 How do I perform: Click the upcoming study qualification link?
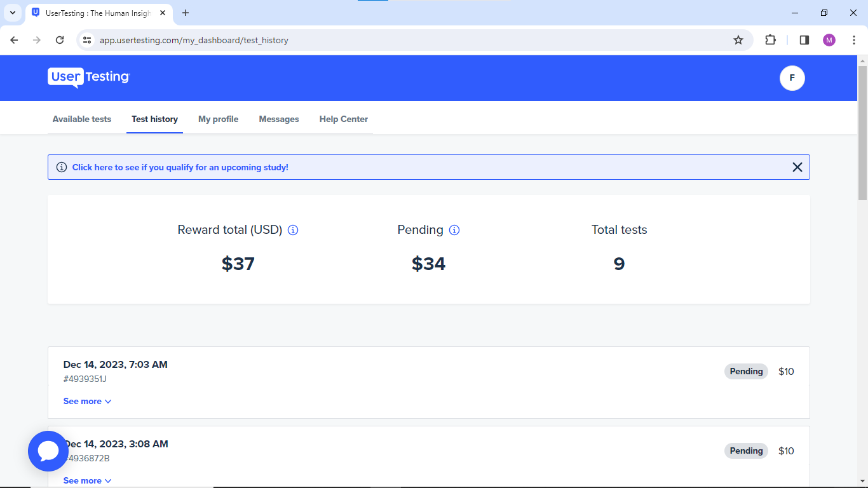coord(180,167)
